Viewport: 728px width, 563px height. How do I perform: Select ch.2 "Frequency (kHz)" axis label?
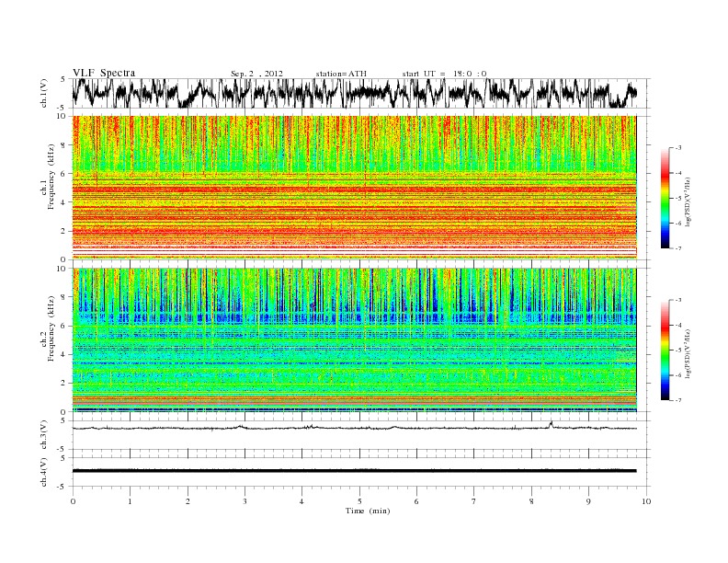51,327
